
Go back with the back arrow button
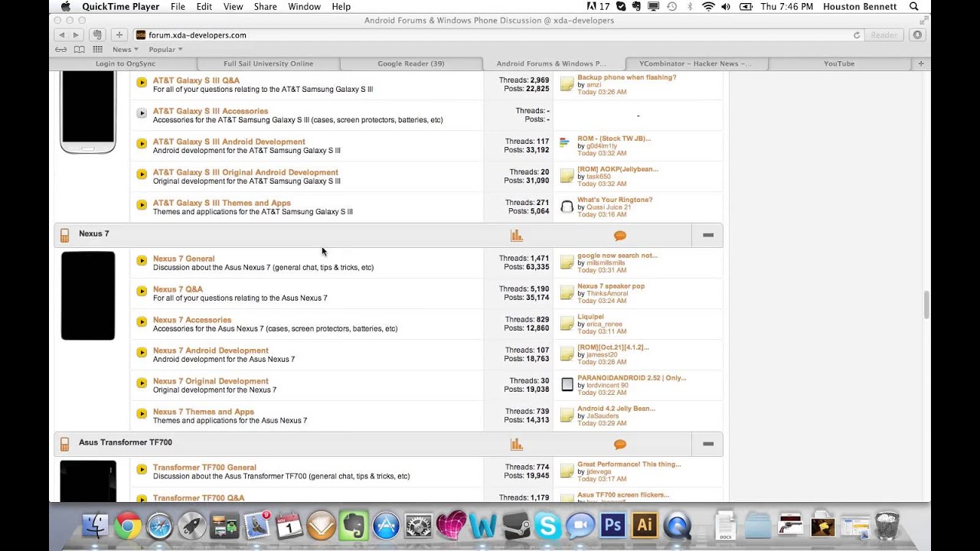click(61, 34)
